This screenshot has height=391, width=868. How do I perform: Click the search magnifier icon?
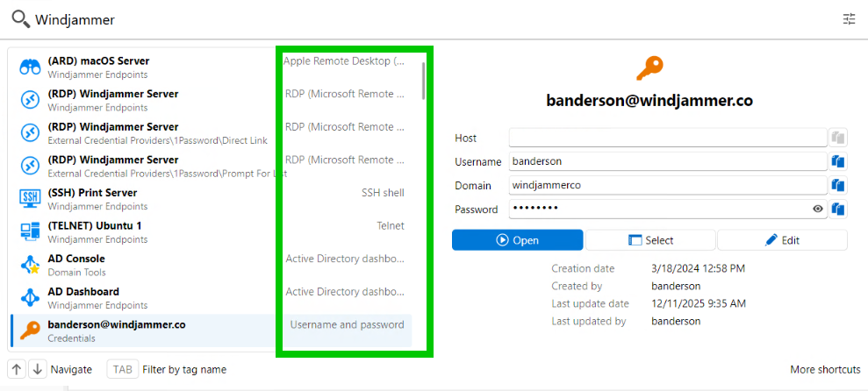click(20, 19)
